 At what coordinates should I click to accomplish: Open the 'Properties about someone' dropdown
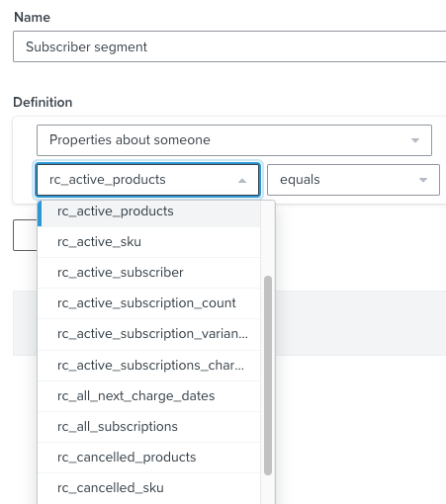click(x=234, y=140)
